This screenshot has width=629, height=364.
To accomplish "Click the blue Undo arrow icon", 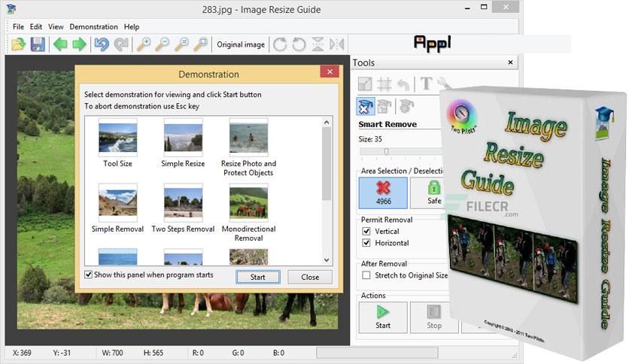I will point(102,44).
